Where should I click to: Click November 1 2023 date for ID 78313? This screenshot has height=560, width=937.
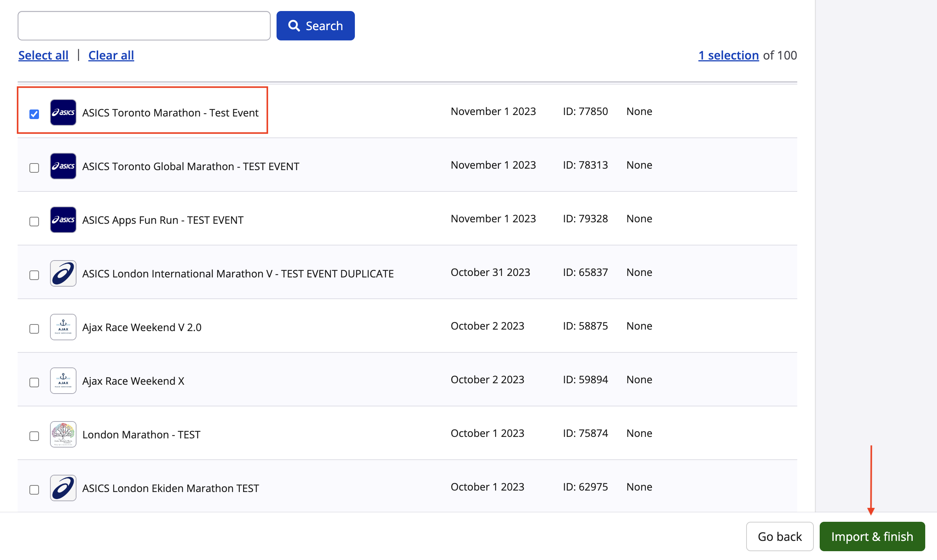(493, 165)
